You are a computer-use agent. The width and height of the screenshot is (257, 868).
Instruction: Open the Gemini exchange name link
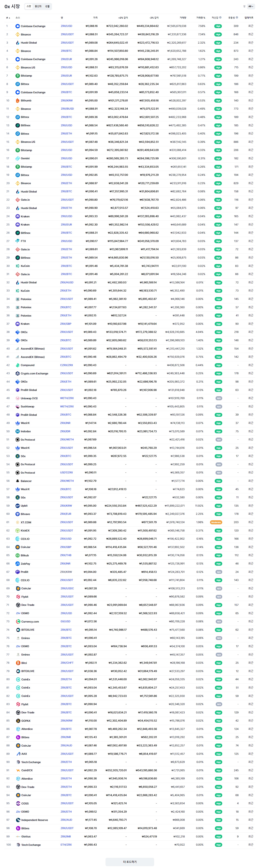[25, 158]
